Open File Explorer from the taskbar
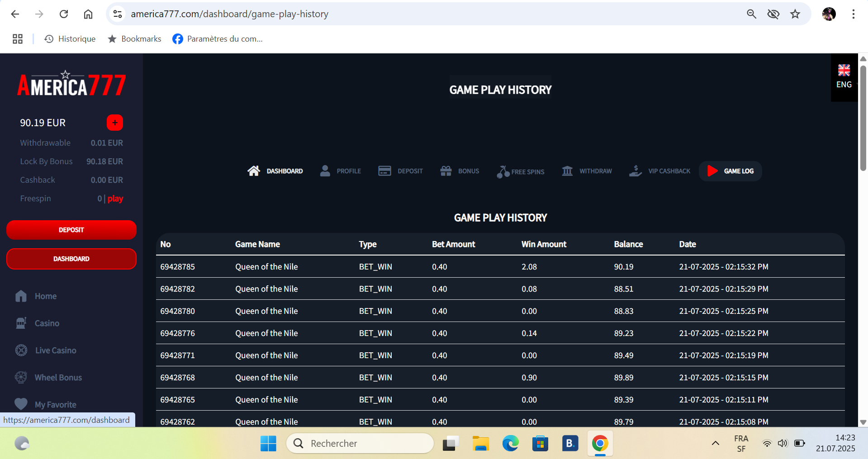The width and height of the screenshot is (868, 459). pyautogui.click(x=480, y=444)
